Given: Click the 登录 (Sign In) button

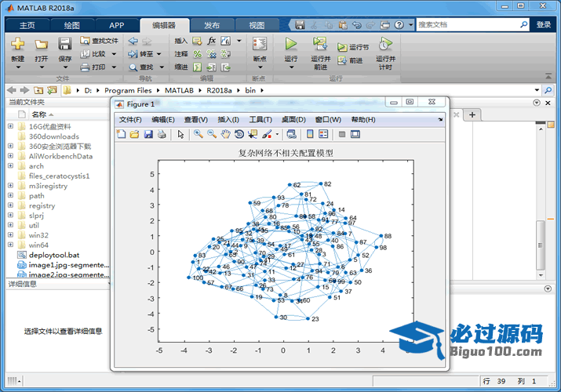Looking at the screenshot, I should (544, 24).
